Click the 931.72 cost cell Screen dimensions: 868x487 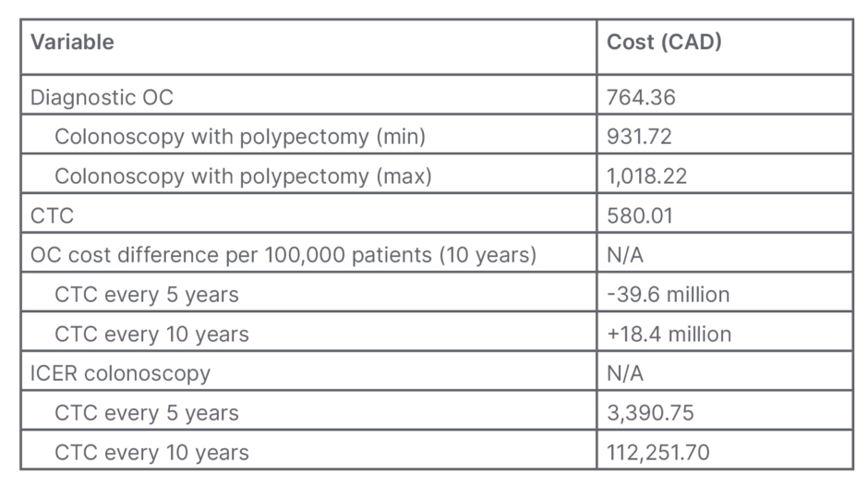pyautogui.click(x=639, y=137)
